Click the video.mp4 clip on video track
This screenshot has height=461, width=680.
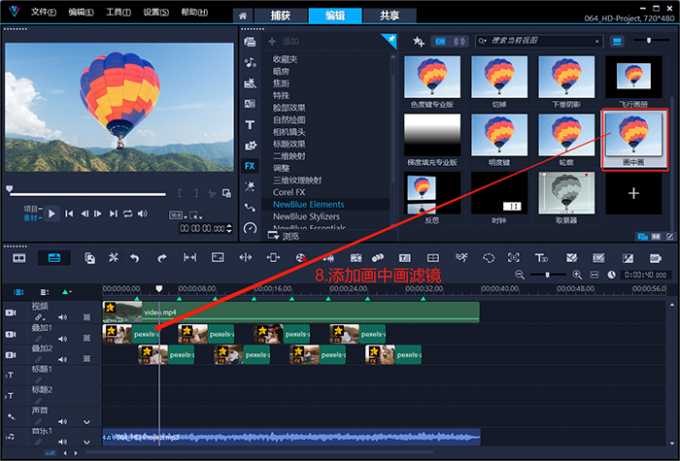pyautogui.click(x=291, y=312)
